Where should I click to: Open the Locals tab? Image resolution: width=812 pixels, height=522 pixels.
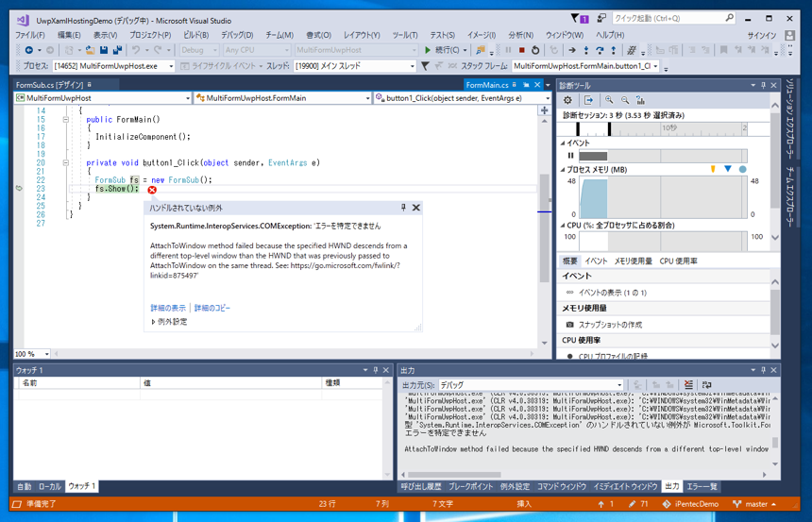pyautogui.click(x=50, y=486)
